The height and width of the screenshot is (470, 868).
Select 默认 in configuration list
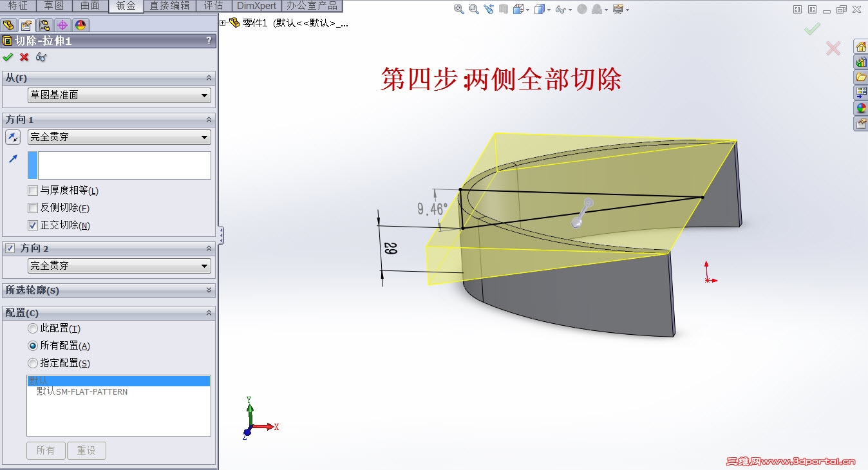click(x=118, y=381)
